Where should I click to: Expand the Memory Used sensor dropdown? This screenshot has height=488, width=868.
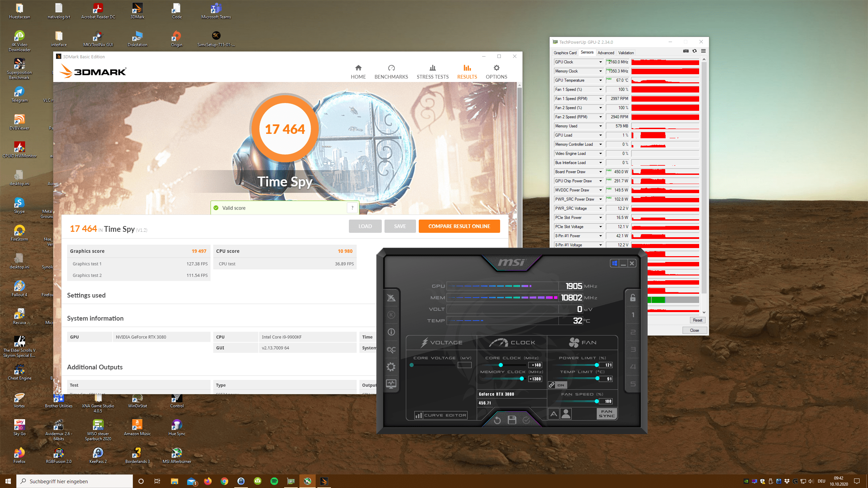point(600,126)
